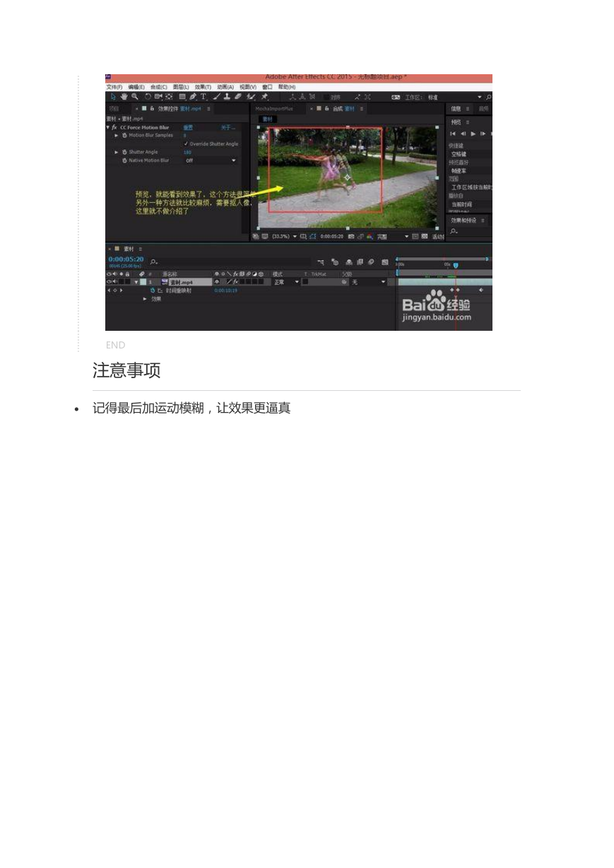This screenshot has height=868, width=614.
Task: Open the 图层(L) menu
Action: [x=181, y=87]
